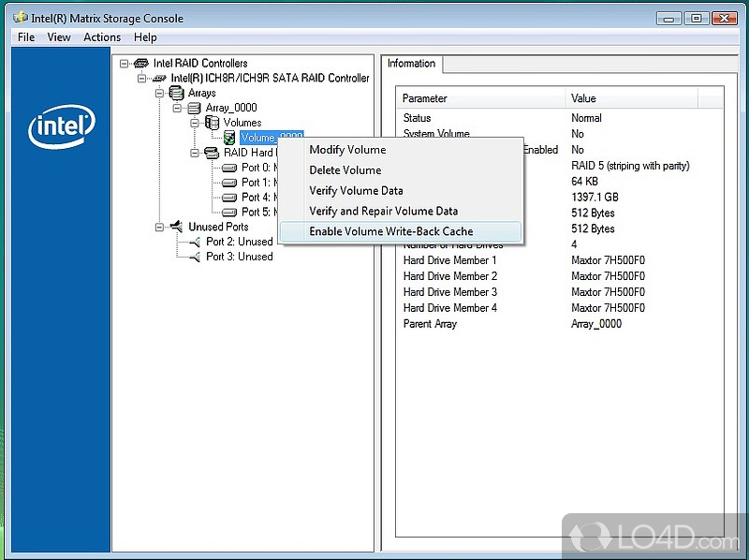Switch to the Information tab
Viewport: 749px width, 560px height.
411,64
